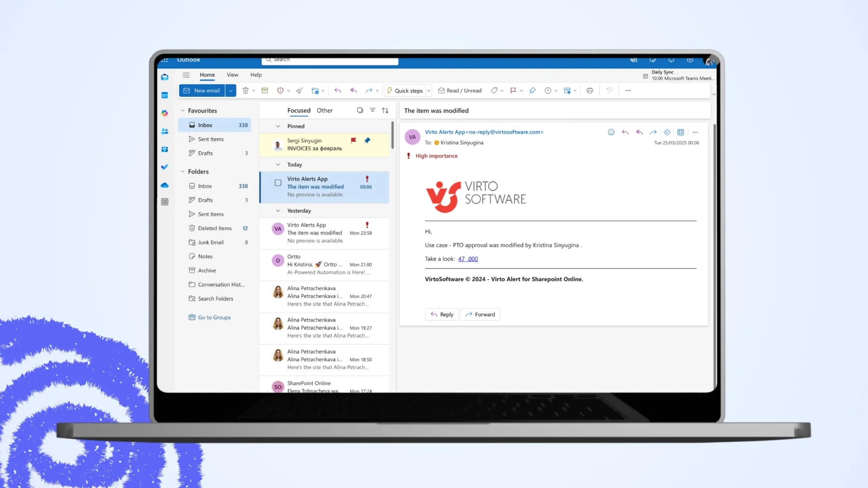The width and height of the screenshot is (868, 488).
Task: Mark the conversation as Read / Unread
Action: (x=459, y=90)
